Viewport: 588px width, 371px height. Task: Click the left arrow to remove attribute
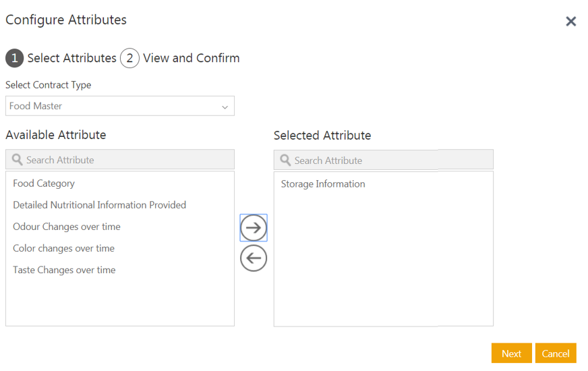254,258
